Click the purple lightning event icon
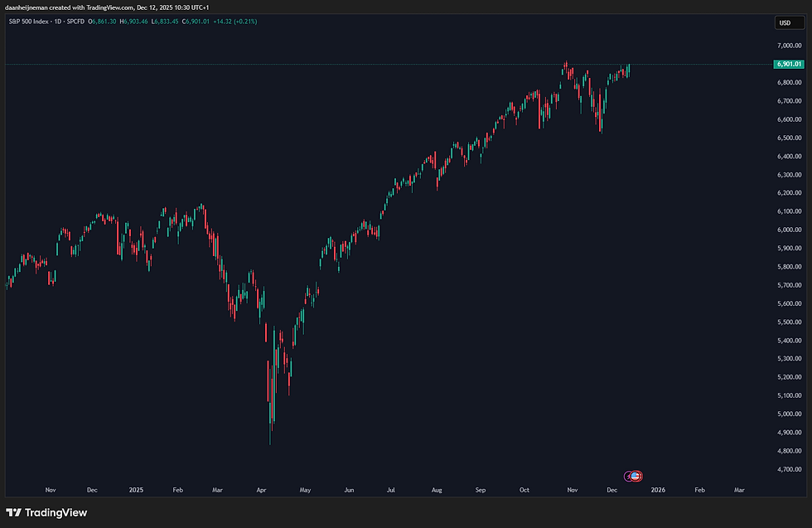812x528 pixels. click(x=628, y=476)
